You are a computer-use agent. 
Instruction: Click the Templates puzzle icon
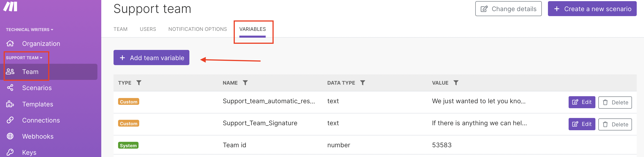click(10, 104)
